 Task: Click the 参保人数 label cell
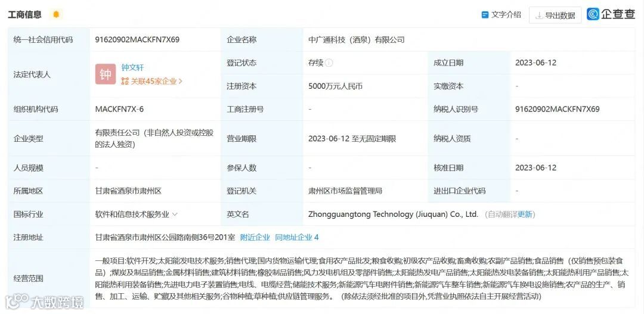(262, 167)
